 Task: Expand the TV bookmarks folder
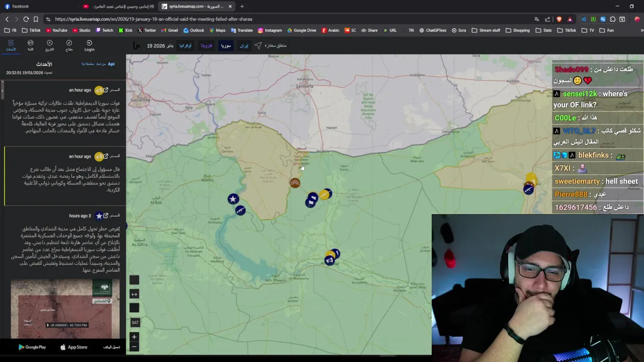[588, 30]
